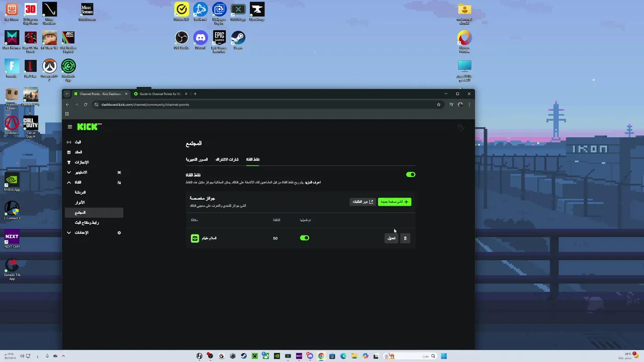
Task: Show hidden system tray icons
Action: tap(63, 356)
